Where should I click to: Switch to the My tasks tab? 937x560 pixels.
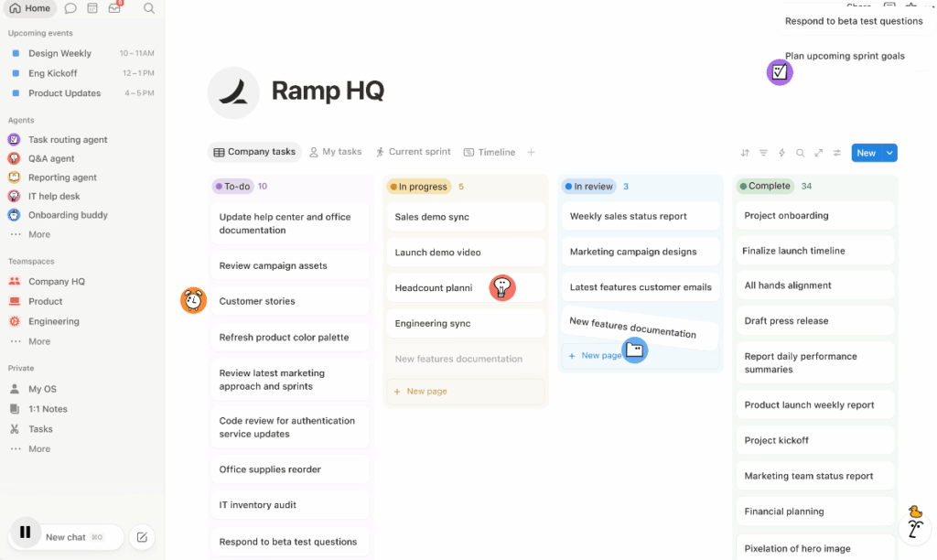pos(335,152)
